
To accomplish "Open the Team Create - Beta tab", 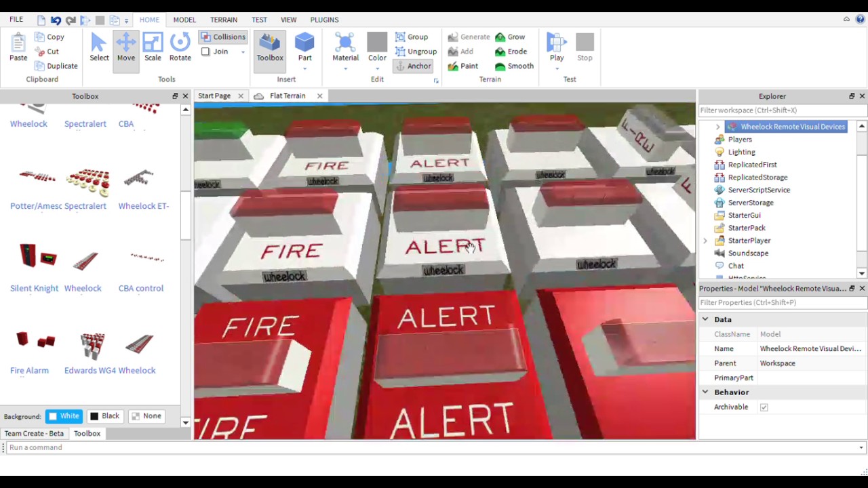I will (34, 434).
